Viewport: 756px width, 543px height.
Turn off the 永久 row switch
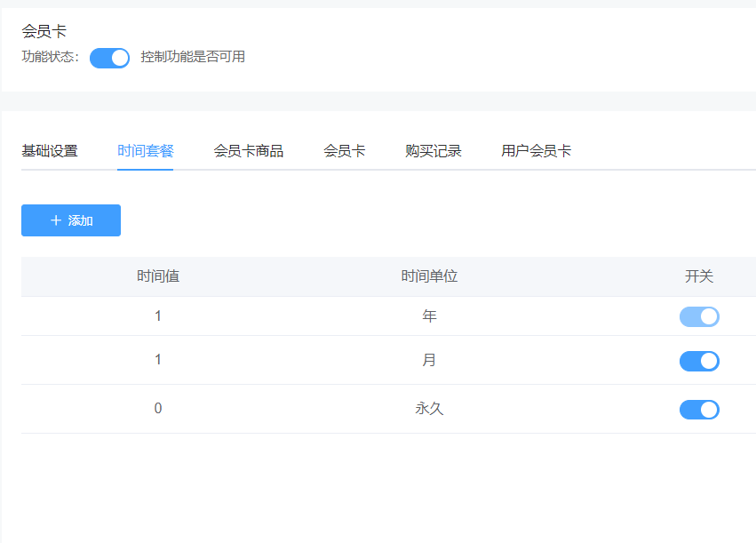tap(699, 410)
